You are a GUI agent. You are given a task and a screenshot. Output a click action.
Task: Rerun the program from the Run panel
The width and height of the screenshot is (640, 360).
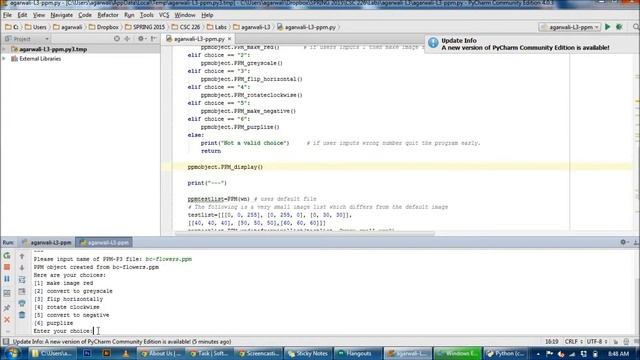pos(7,256)
